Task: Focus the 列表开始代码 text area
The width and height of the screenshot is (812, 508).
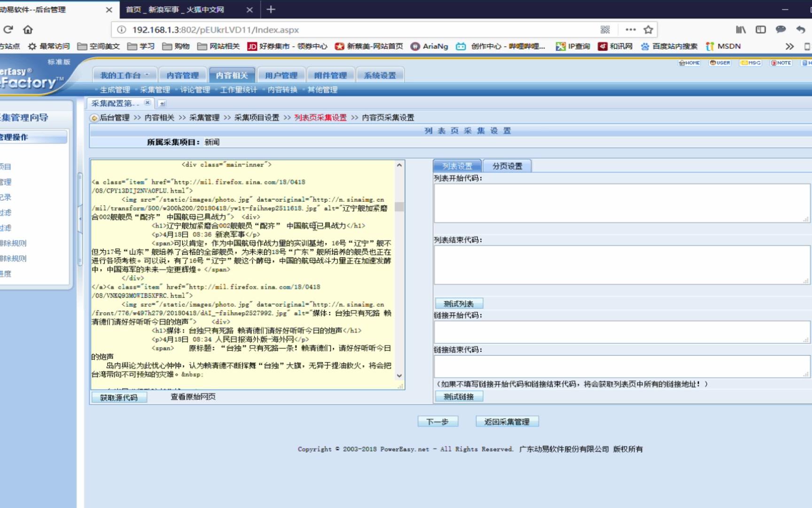Action: [x=622, y=203]
